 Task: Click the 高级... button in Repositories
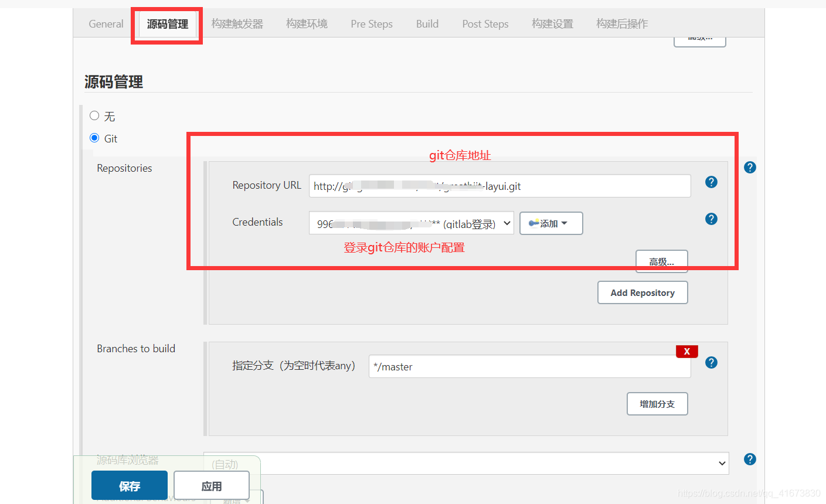coord(662,261)
